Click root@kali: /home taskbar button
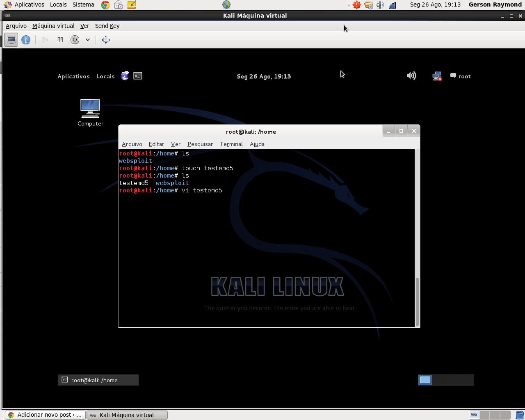Screen dimensions: 525x420 click(98, 380)
